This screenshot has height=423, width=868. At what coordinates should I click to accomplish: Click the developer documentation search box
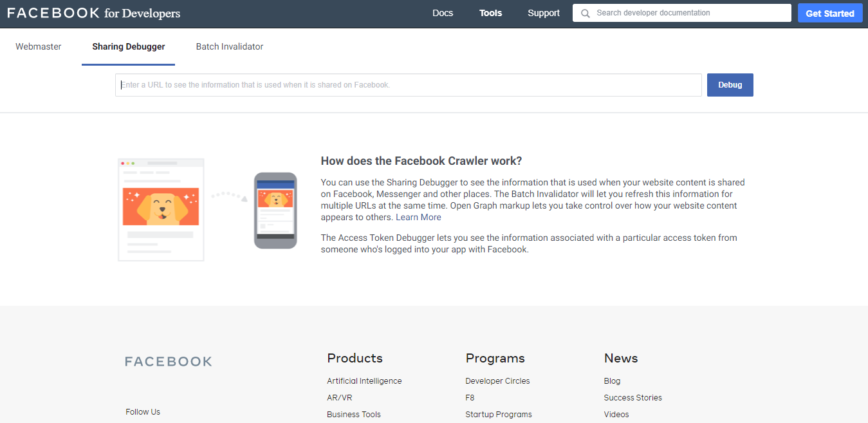point(682,12)
